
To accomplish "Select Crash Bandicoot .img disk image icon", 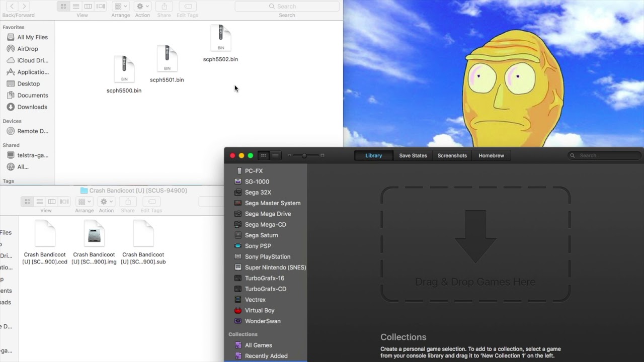I will 94,233.
